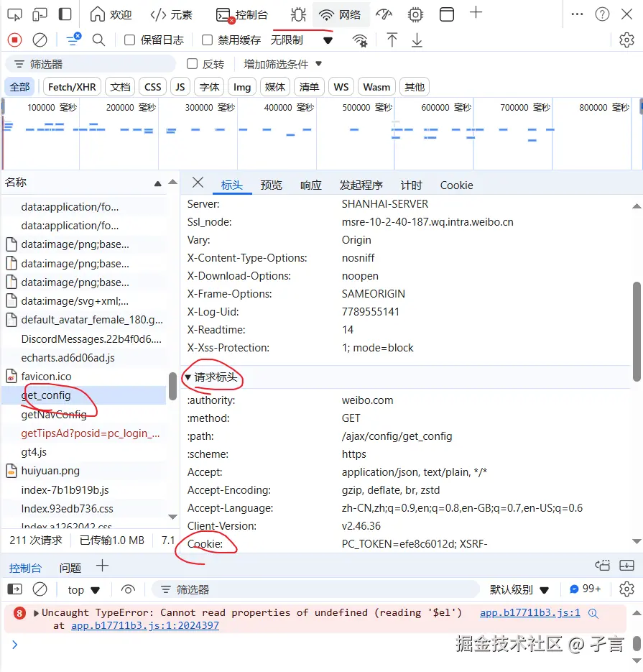The width and height of the screenshot is (643, 672).
Task: Stop recording the network log
Action: point(15,40)
